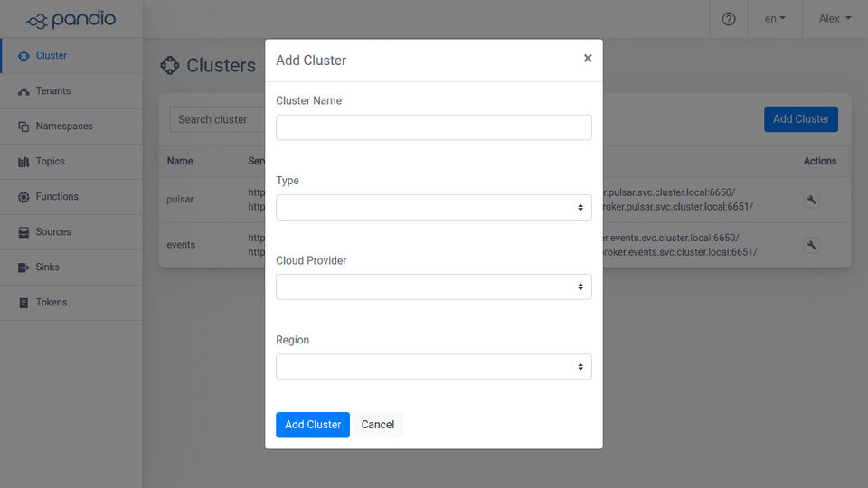Click the Clusters page heading text
868x488 pixels.
(x=221, y=65)
